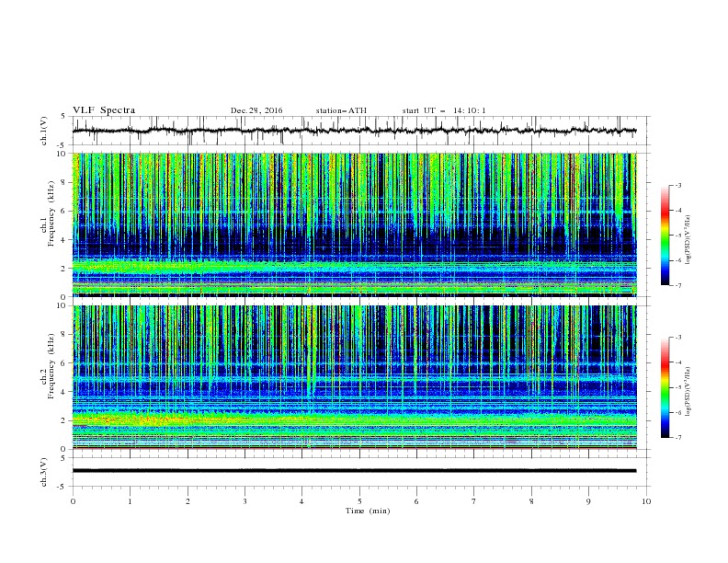
Task: Click the ch.2 spectrogram 2 kHz emission band
Action: (x=354, y=420)
